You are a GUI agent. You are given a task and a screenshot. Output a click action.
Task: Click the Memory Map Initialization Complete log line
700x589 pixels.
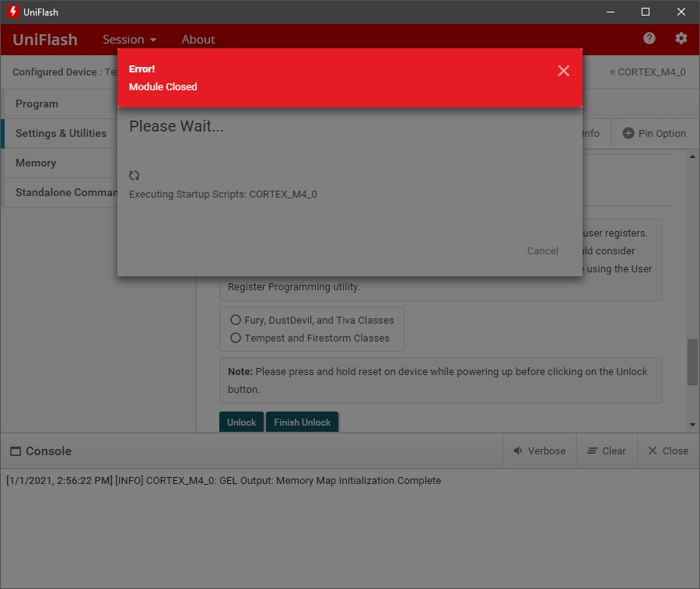click(x=224, y=481)
